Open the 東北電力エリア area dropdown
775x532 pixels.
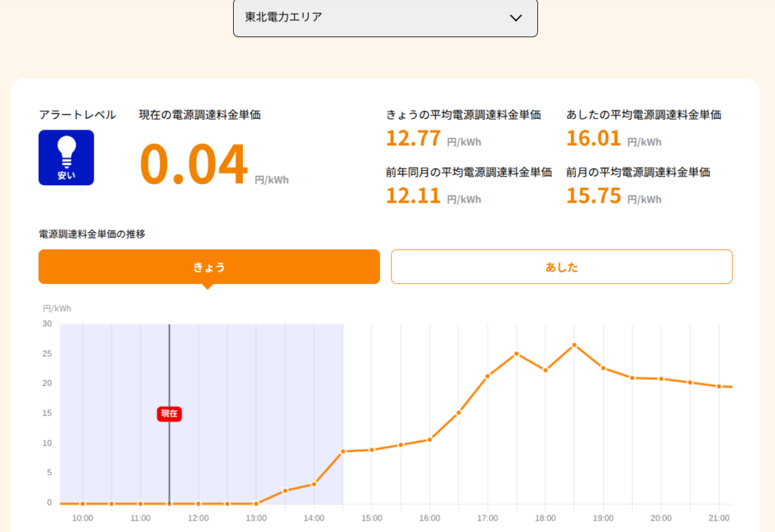[x=385, y=18]
